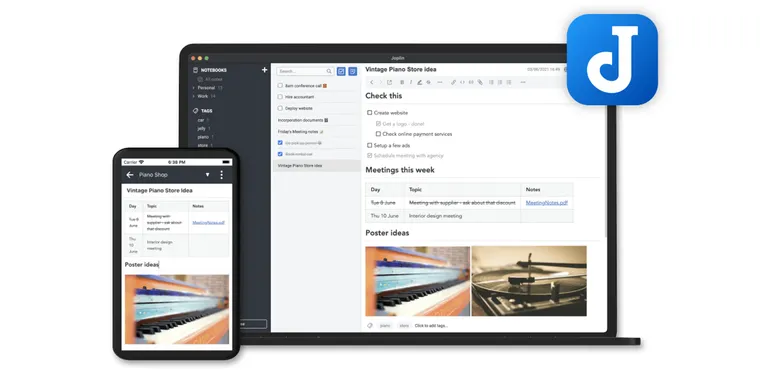The width and height of the screenshot is (760, 380).
Task: Click the Thu 10 June cell on laptop
Action: point(385,216)
